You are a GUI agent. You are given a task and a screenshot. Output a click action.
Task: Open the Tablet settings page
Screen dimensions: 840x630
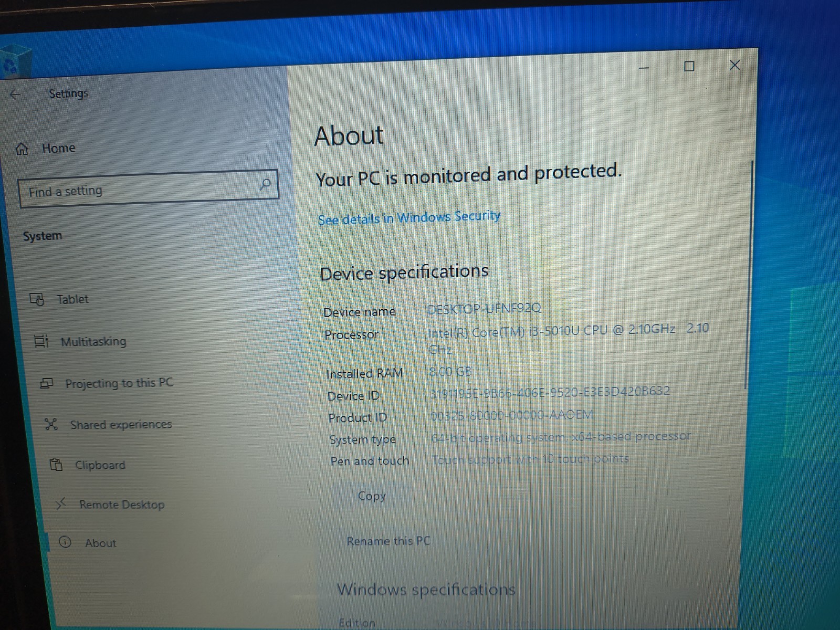[x=72, y=299]
